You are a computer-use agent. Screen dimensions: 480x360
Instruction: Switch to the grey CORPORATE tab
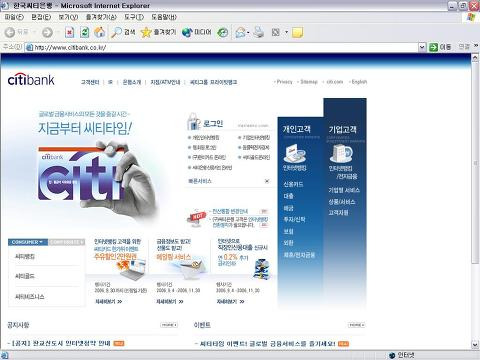pos(67,242)
